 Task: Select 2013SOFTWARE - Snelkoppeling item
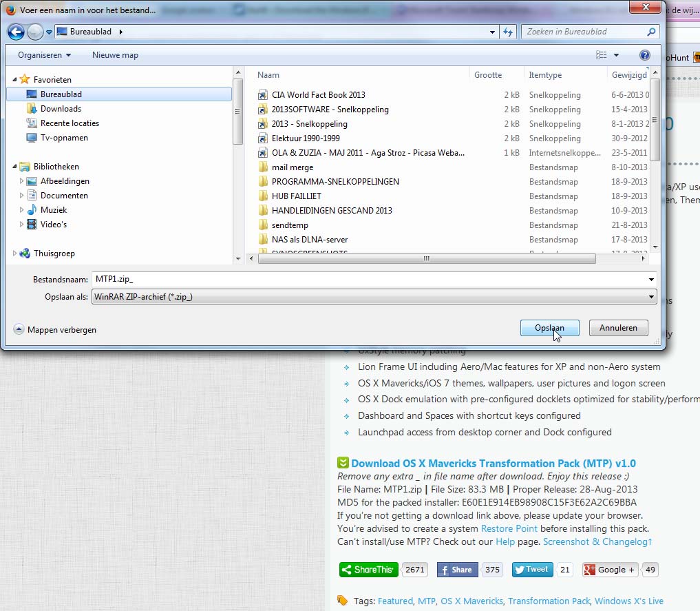point(330,110)
